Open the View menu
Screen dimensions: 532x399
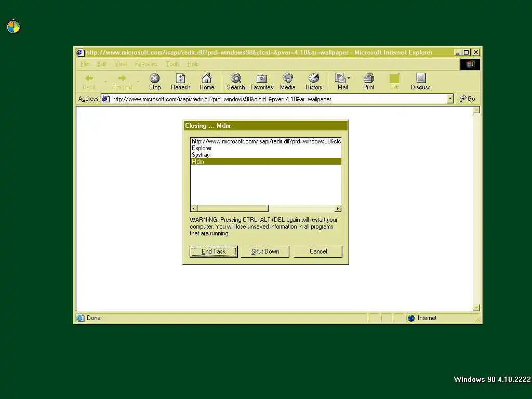coord(121,64)
